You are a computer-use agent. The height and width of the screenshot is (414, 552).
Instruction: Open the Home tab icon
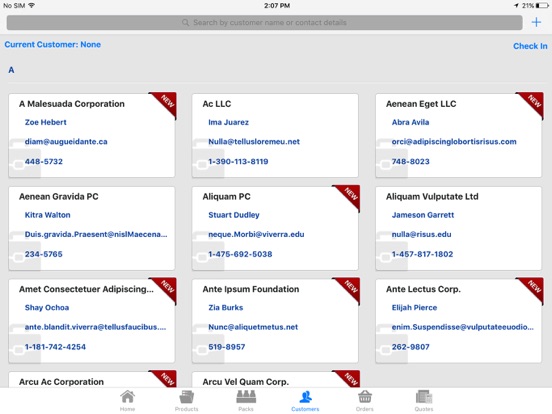tap(127, 397)
